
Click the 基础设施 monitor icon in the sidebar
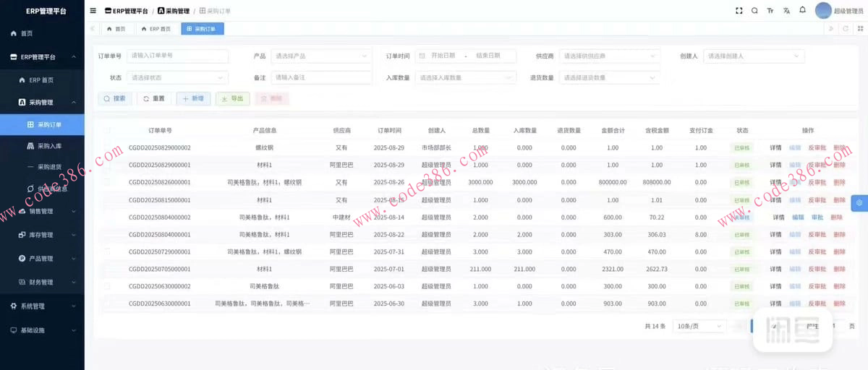coord(14,330)
